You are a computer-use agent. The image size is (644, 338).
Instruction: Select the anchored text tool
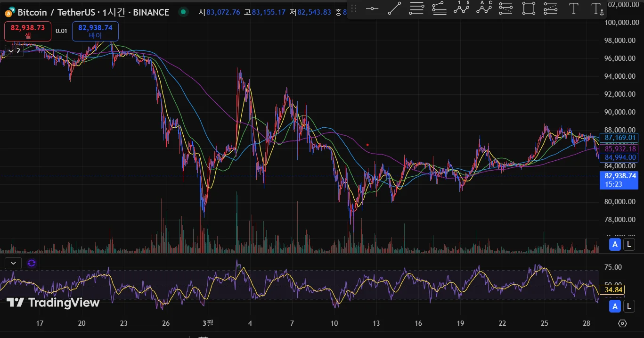(x=597, y=8)
